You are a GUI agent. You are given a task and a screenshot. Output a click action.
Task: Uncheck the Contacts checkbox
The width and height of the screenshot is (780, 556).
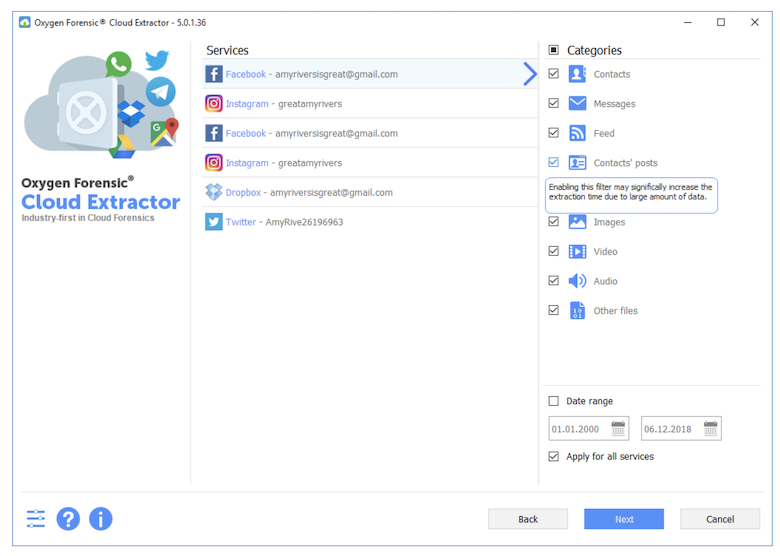(553, 74)
